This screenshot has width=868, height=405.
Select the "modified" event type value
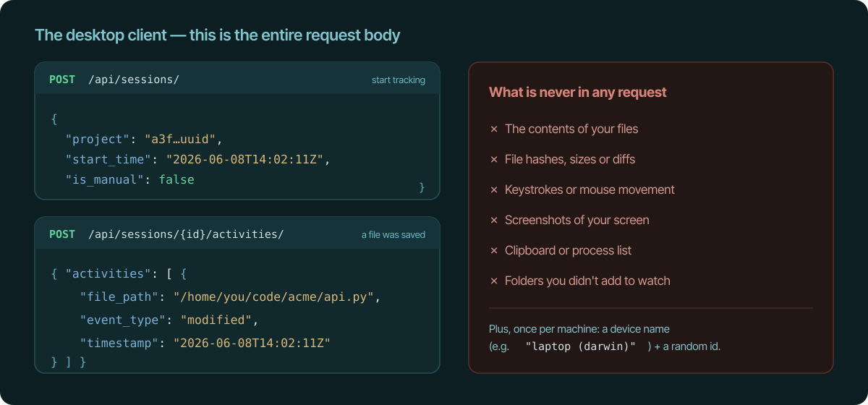coord(217,320)
